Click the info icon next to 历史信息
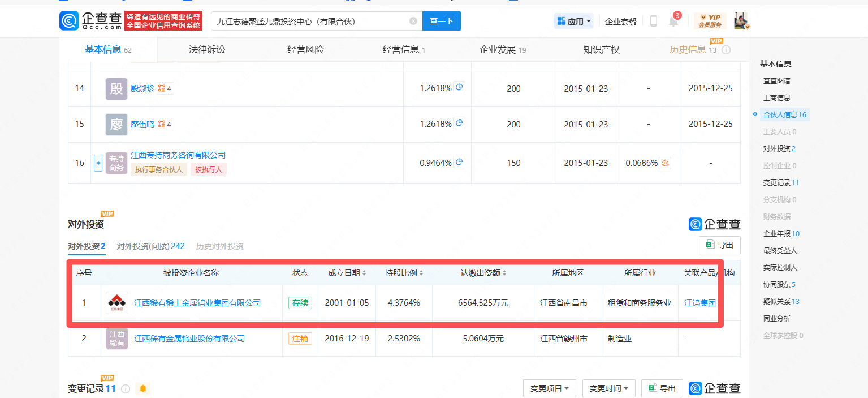 (726, 50)
